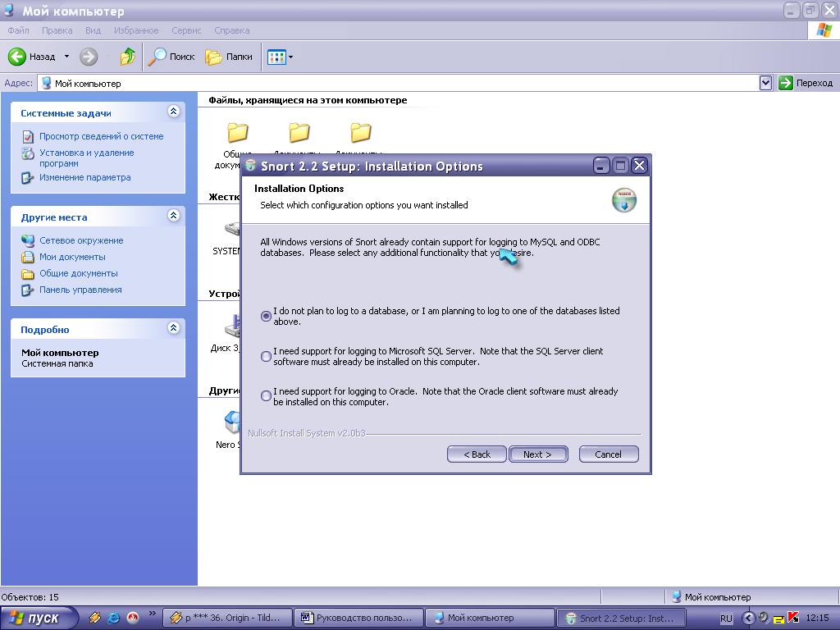The width and height of the screenshot is (840, 630).
Task: Switch to Snort 2.2 Setup taskbar button
Action: (x=622, y=619)
